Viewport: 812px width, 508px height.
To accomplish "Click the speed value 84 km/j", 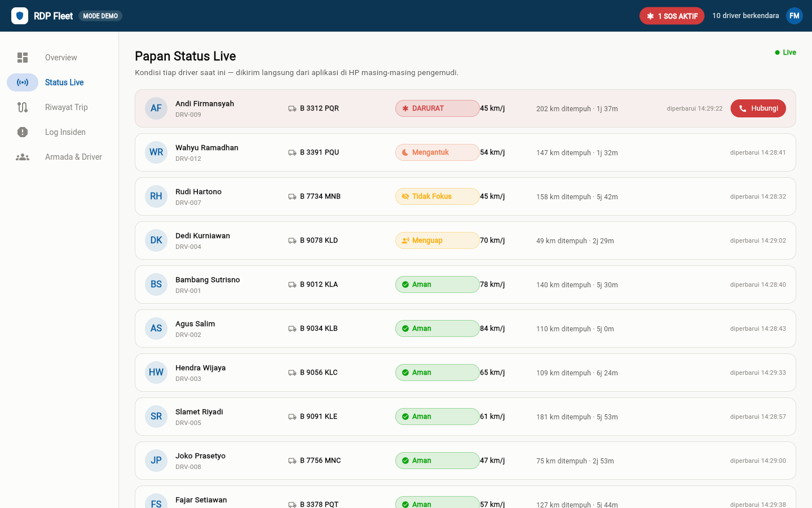I will coord(492,329).
